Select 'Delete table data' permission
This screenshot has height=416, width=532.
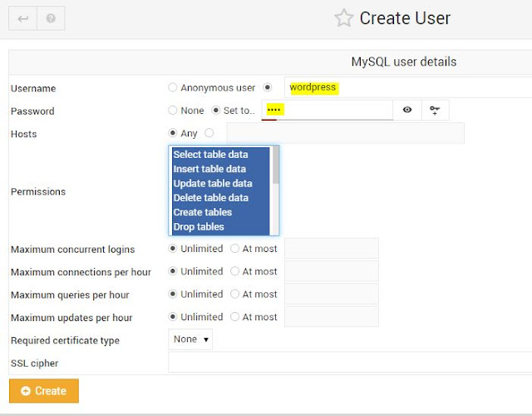click(221, 198)
